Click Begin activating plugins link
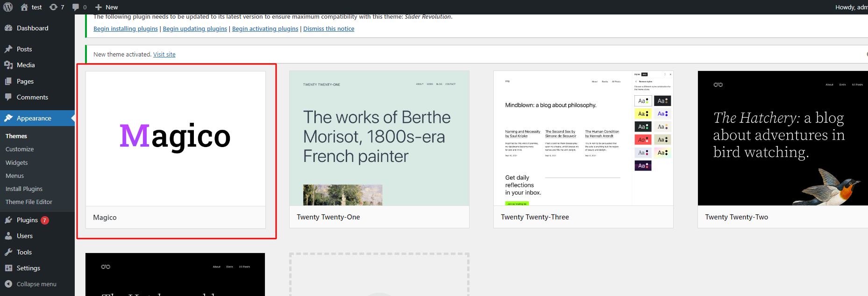 point(265,28)
